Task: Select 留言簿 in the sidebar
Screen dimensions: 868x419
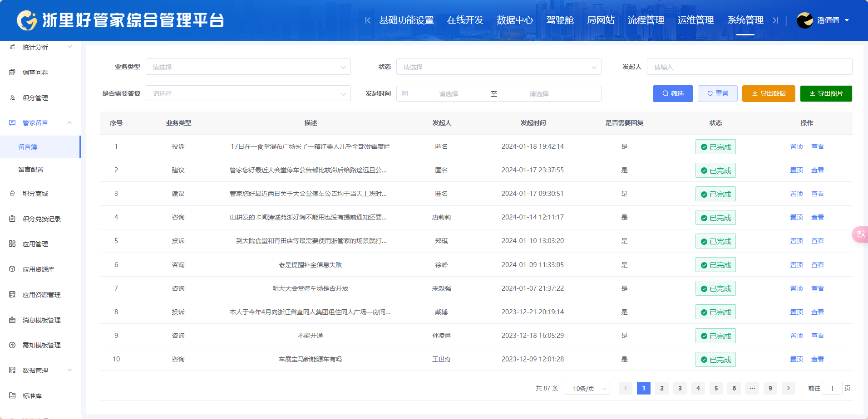Action: coord(40,147)
